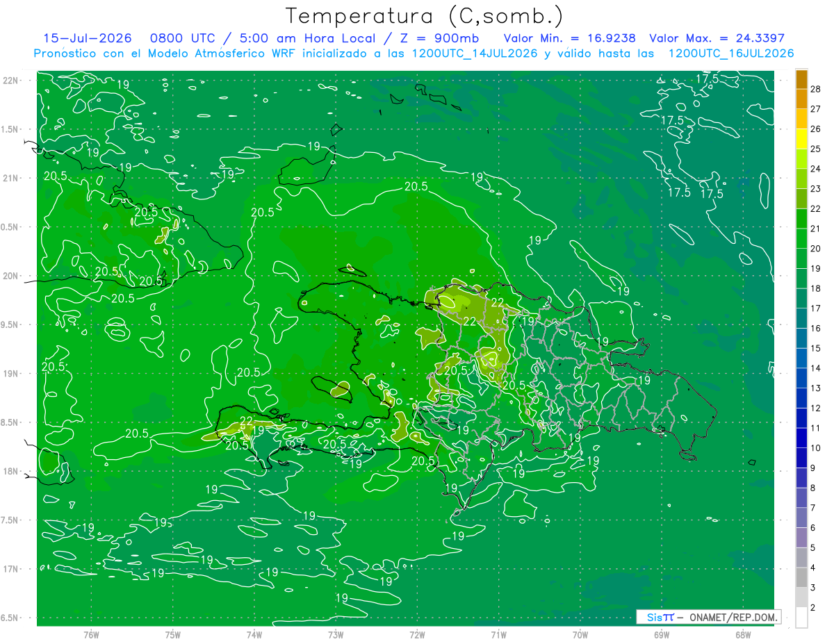Click the 'Temperatura (C,somb.)' chart title
The width and height of the screenshot is (834, 644).
[425, 16]
